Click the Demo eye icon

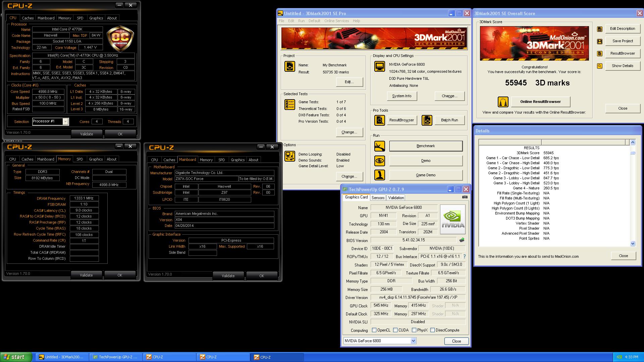380,161
